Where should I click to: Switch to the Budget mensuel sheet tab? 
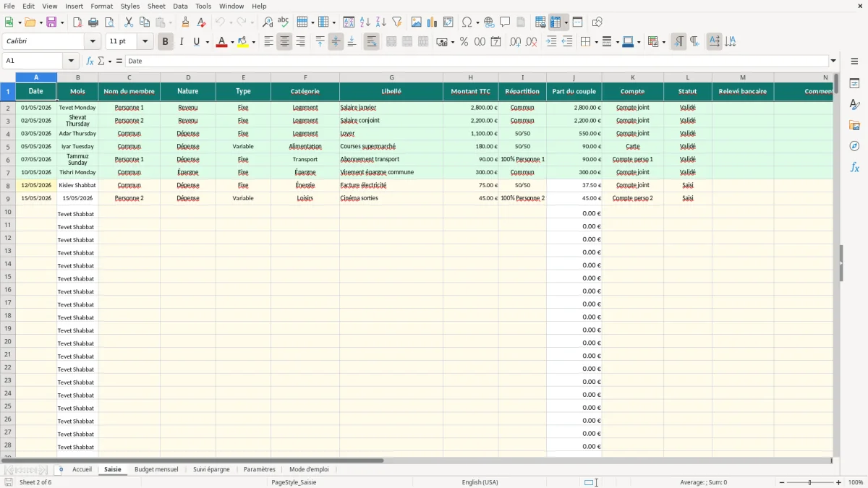pyautogui.click(x=156, y=469)
